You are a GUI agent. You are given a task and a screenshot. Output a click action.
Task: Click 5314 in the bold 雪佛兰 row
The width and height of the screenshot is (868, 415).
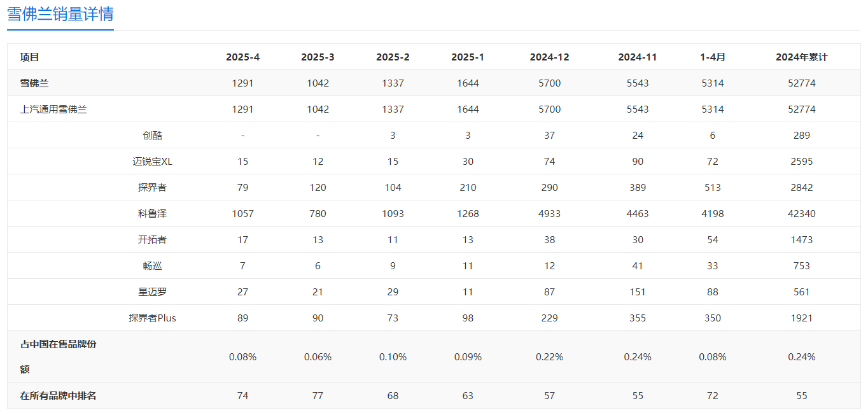point(713,83)
